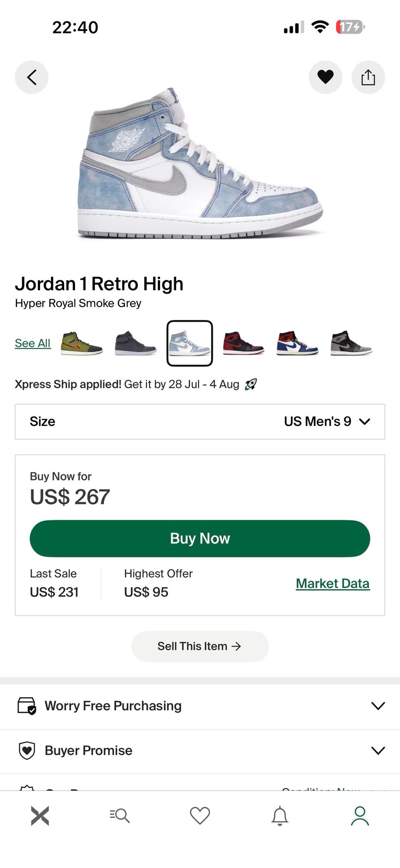Tap the back arrow button

point(32,77)
